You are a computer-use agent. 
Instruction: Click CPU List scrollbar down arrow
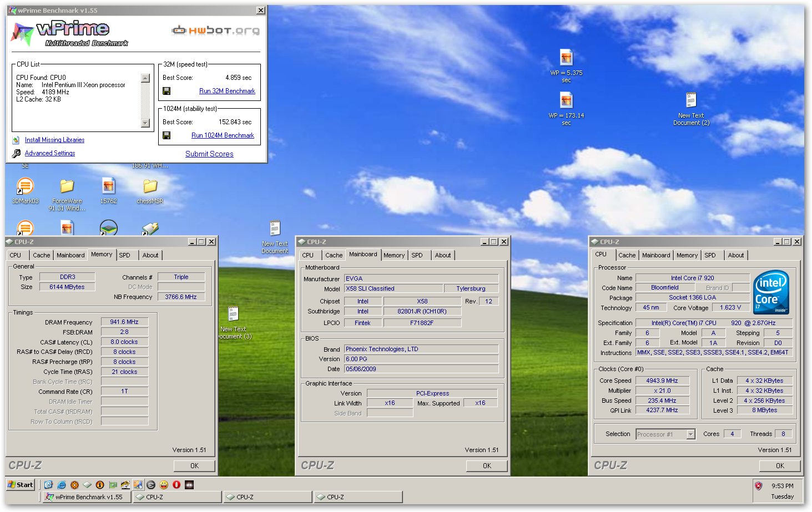145,123
